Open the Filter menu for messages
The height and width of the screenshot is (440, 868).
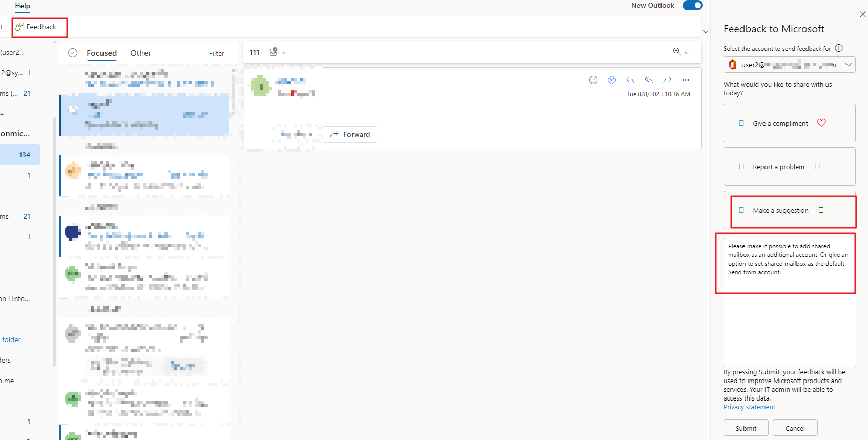pos(211,53)
